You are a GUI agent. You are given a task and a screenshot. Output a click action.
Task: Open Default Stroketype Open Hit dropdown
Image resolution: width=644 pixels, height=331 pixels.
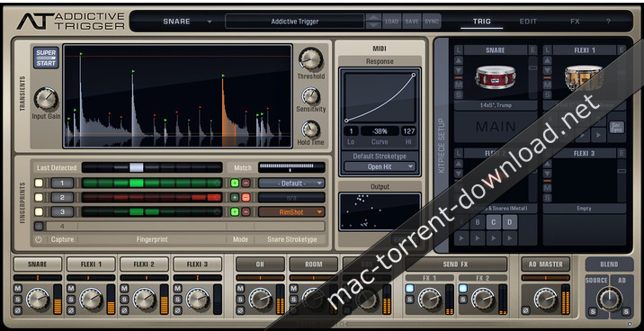(380, 166)
